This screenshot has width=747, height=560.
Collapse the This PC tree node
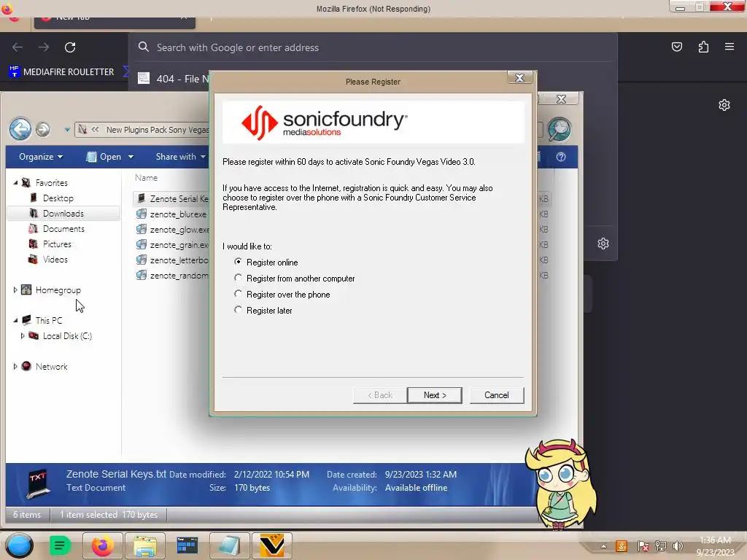click(15, 321)
